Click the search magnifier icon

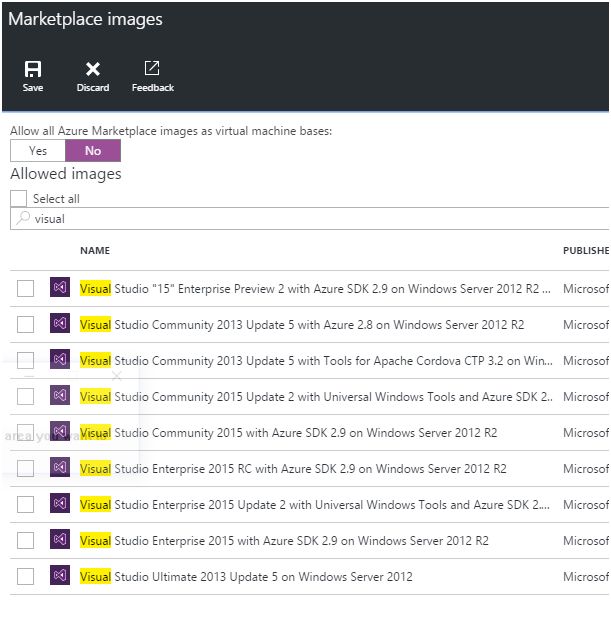[23, 218]
